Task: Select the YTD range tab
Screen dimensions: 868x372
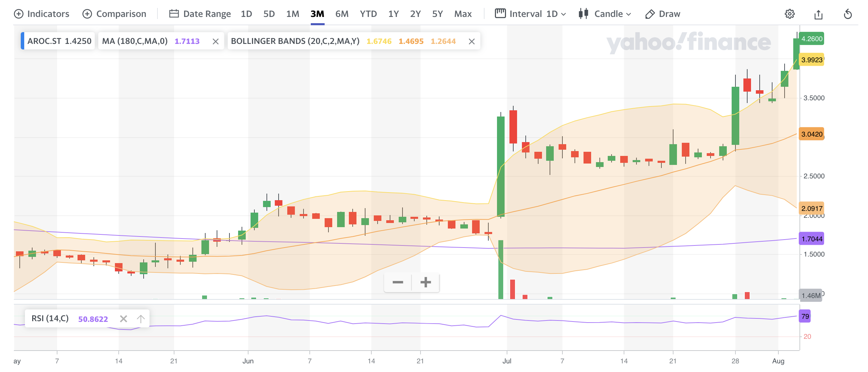Action: click(368, 14)
